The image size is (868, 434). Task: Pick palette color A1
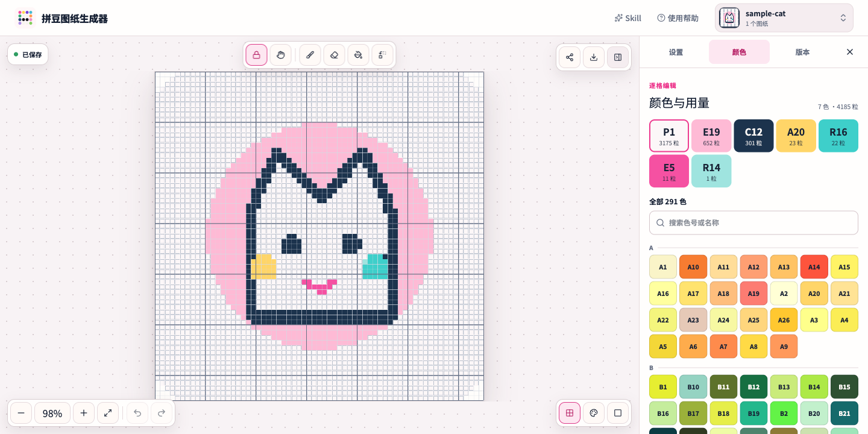(663, 267)
